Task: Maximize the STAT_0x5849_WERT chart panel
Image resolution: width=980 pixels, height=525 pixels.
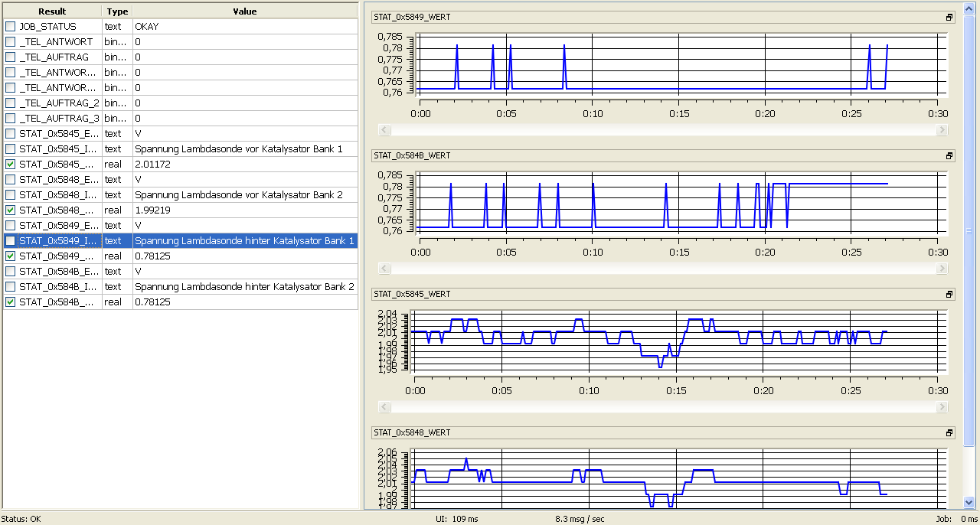Action: coord(949,17)
